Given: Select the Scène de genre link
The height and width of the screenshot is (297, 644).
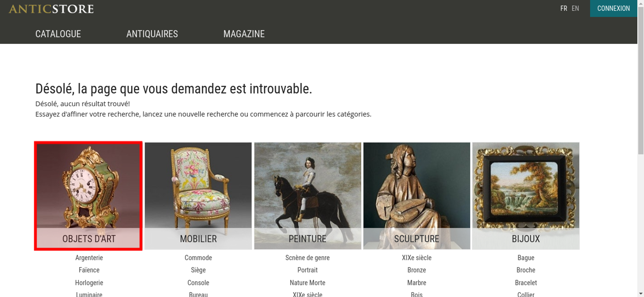Looking at the screenshot, I should tap(308, 258).
